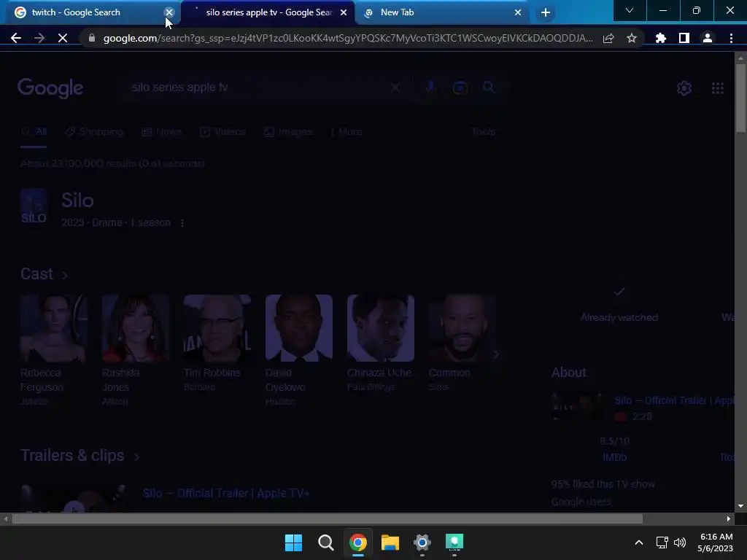The height and width of the screenshot is (560, 747).
Task: Open Chrome from taskbar
Action: click(x=357, y=542)
